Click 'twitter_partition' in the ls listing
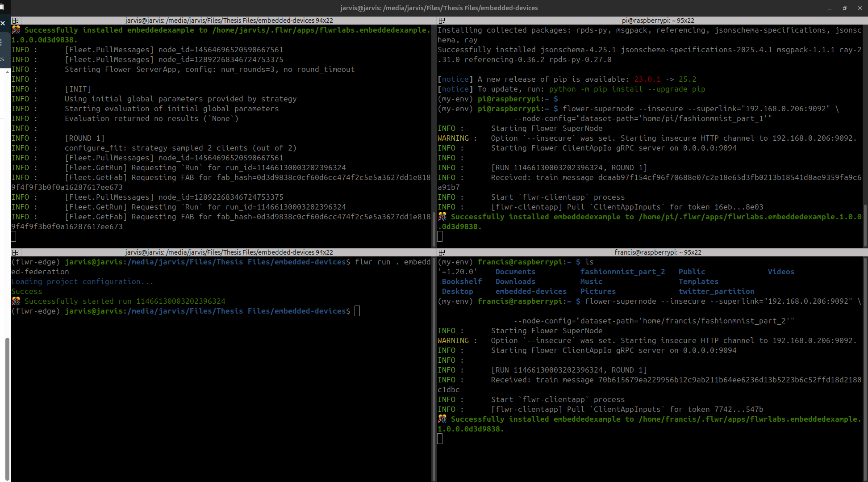This screenshot has width=868, height=482. (x=716, y=291)
